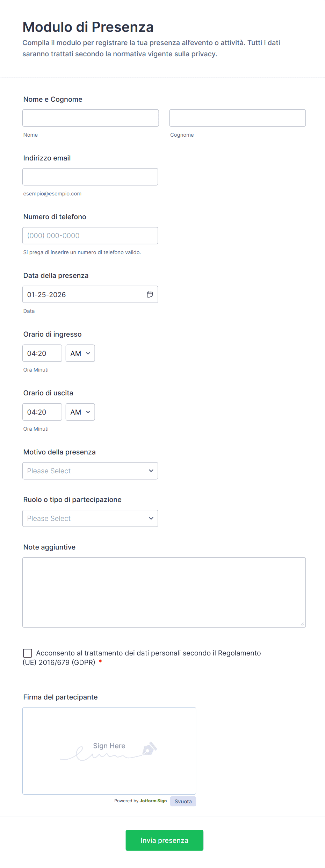325x868 pixels.
Task: Click the Data della presenza date field
Action: tap(84, 294)
